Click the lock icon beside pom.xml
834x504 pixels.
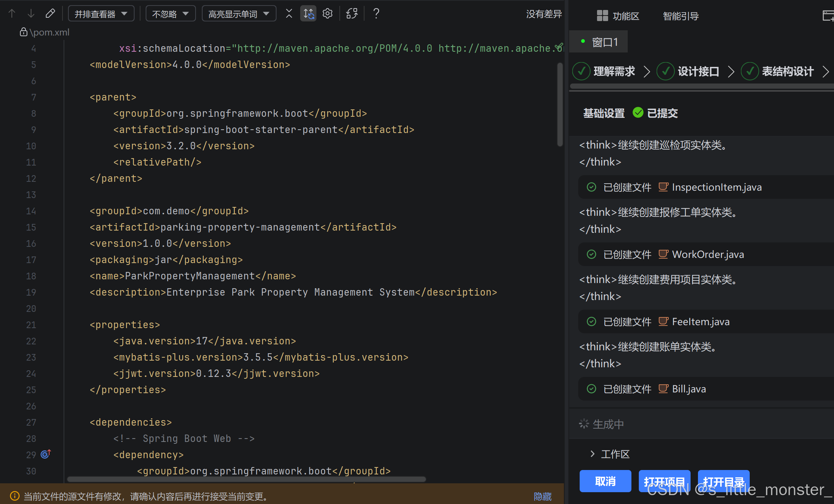(23, 32)
